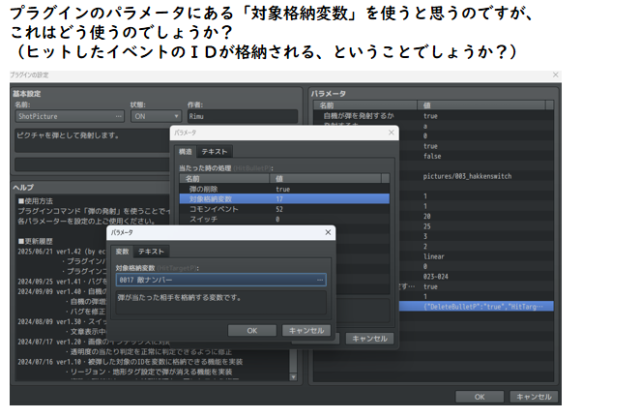Image resolution: width=640 pixels, height=418 pixels.
Task: Click the ピクチャを弾として発射します description box
Action: pyautogui.click(x=92, y=140)
